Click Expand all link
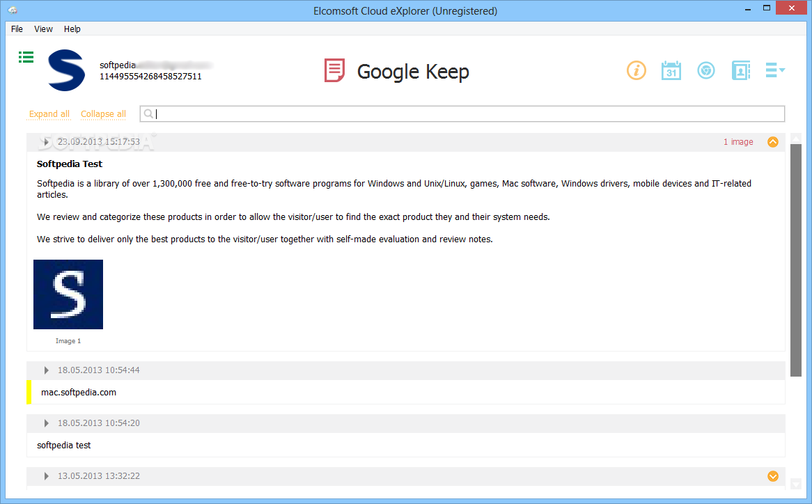 (x=49, y=114)
